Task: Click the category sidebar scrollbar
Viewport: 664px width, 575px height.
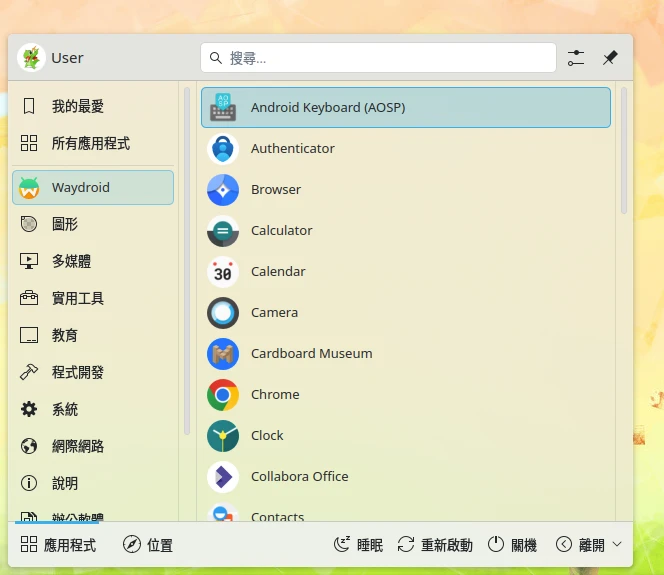Action: point(187,261)
